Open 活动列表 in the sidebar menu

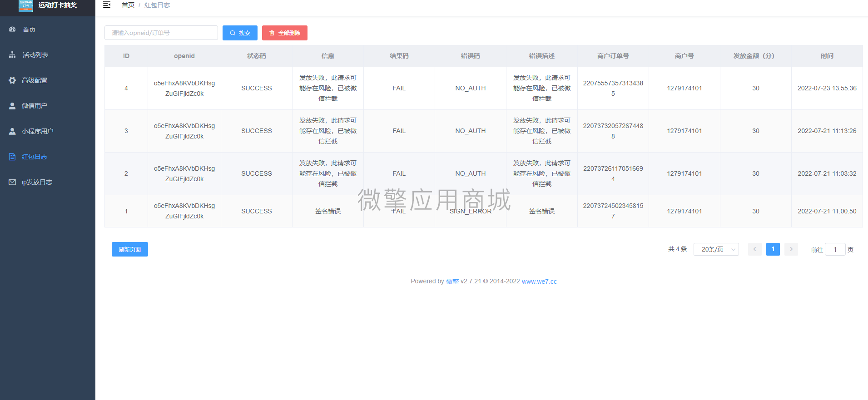(48, 55)
